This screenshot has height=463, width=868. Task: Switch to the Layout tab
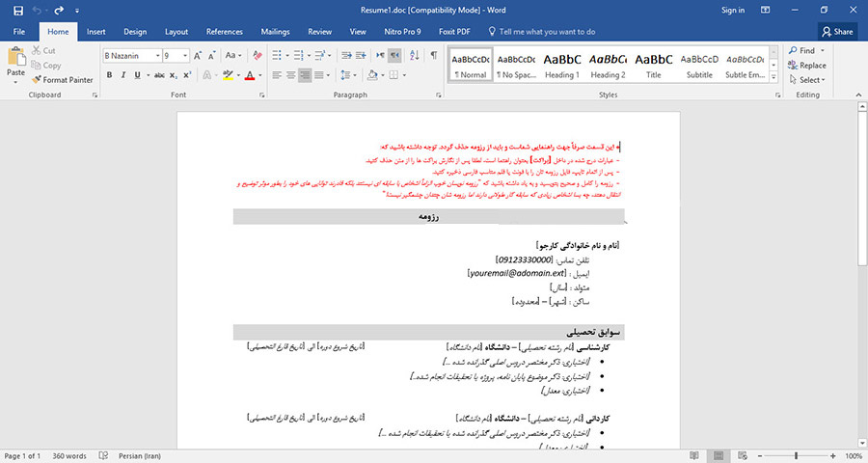pos(176,32)
